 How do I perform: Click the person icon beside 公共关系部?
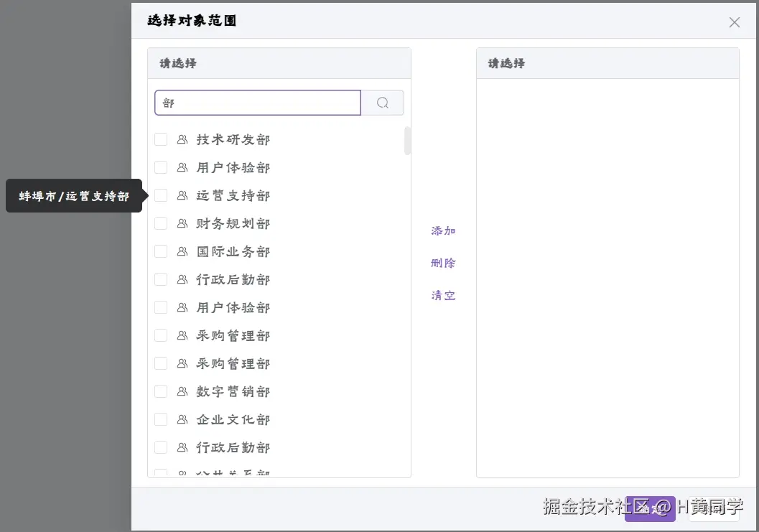click(181, 472)
